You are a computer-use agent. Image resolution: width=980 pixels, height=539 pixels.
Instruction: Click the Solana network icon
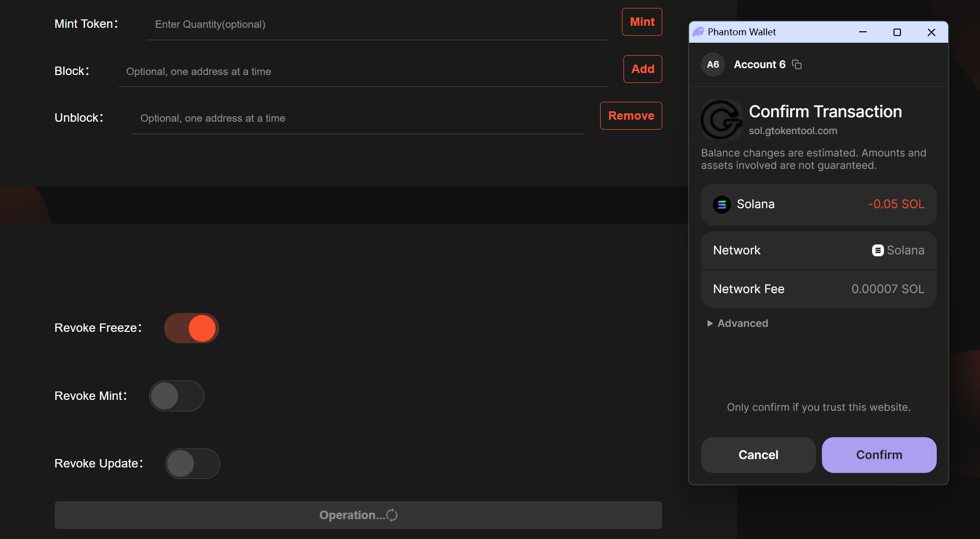click(x=878, y=250)
